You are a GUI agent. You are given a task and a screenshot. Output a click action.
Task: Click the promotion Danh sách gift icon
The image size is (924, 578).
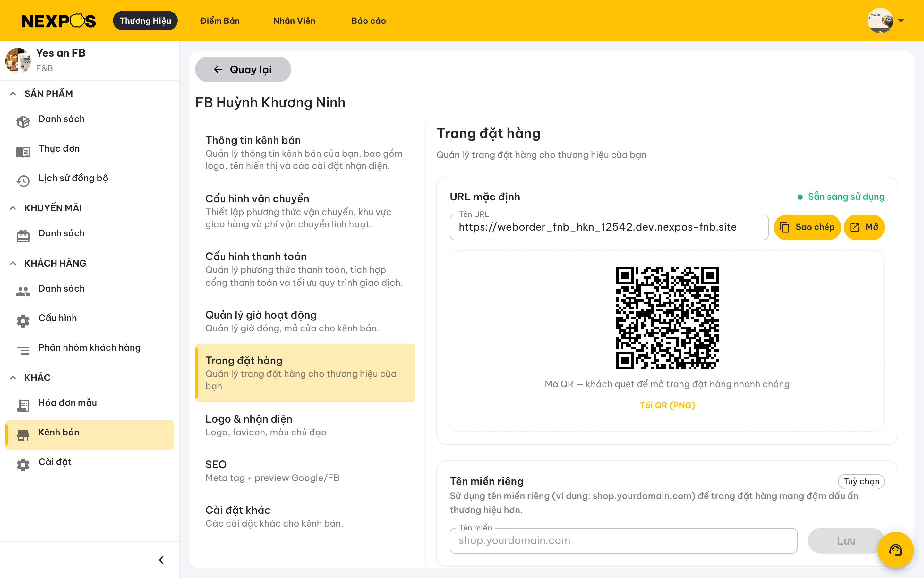(23, 236)
